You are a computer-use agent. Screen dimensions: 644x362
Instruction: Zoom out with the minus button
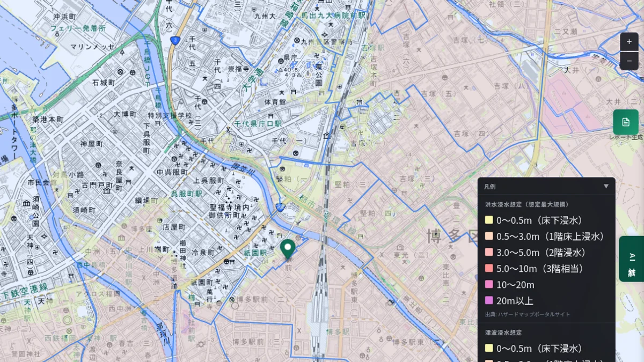pos(629,61)
